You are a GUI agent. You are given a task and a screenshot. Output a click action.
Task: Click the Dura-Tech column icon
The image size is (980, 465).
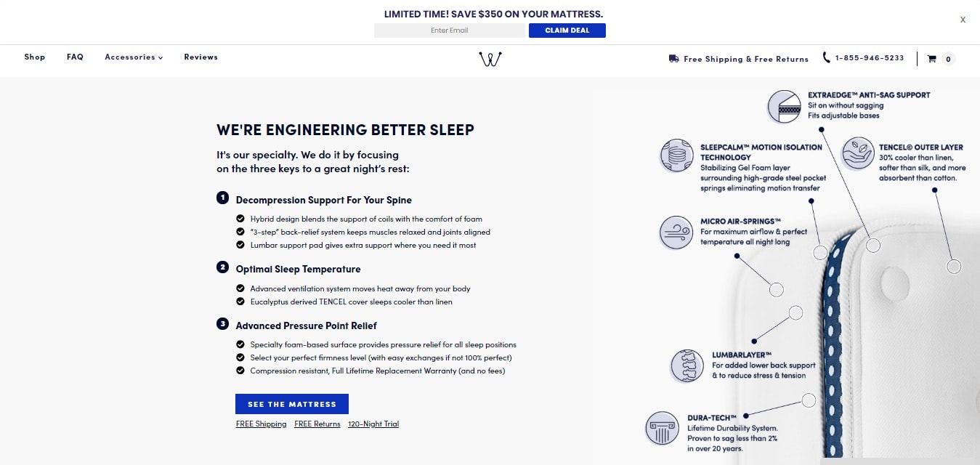tap(662, 428)
